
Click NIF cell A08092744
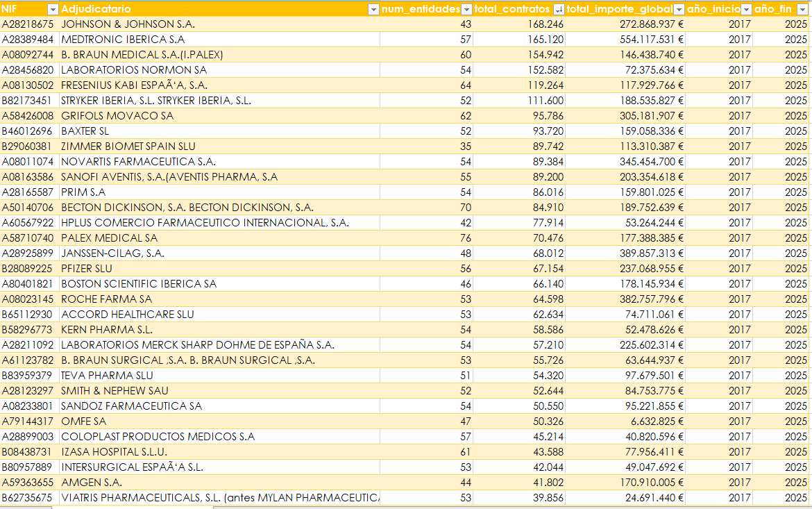(30, 54)
